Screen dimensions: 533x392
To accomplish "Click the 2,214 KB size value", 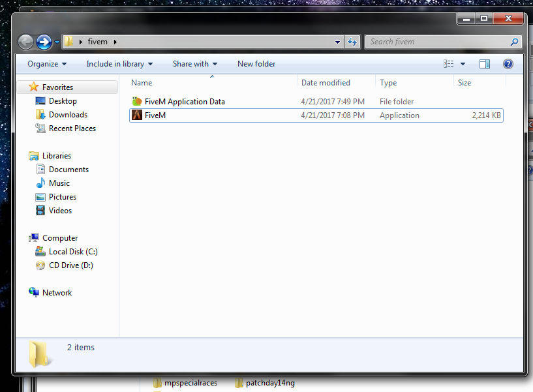I will point(486,115).
